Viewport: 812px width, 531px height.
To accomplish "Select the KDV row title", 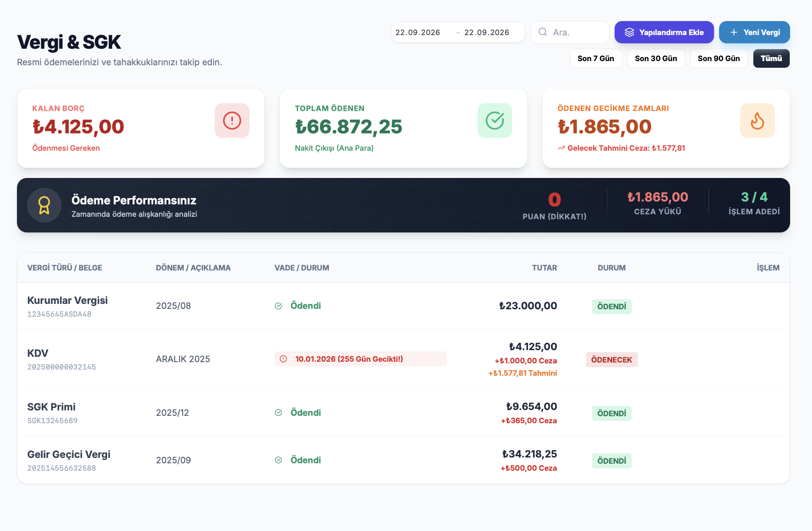I will [38, 353].
